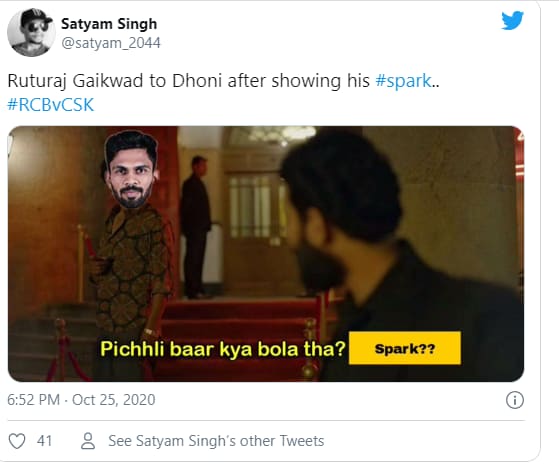Click the like count 41
Image resolution: width=559 pixels, height=465 pixels.
pos(44,441)
